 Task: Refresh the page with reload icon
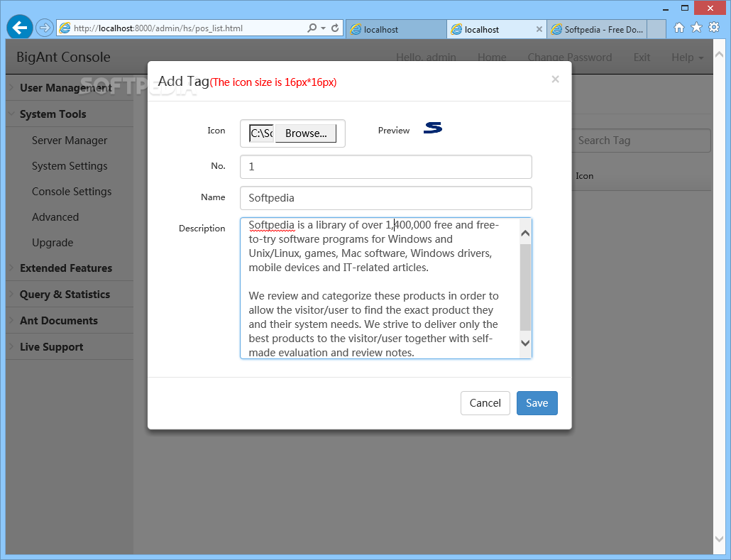click(335, 28)
